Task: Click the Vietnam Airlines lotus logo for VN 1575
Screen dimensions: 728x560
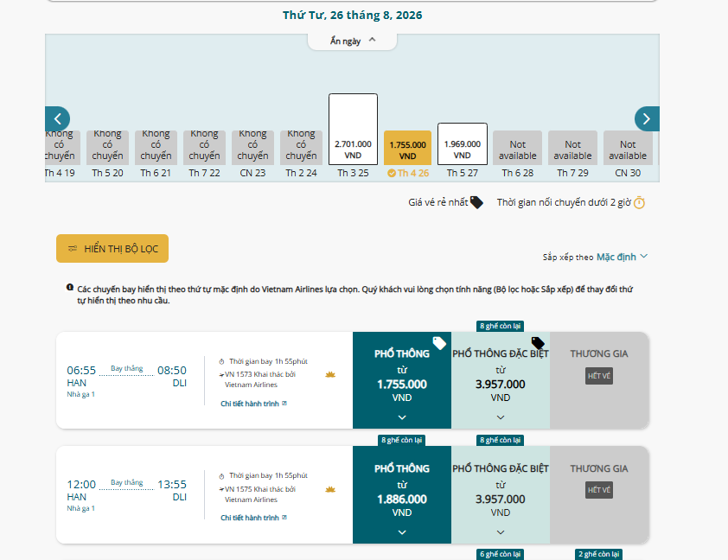Action: point(330,489)
